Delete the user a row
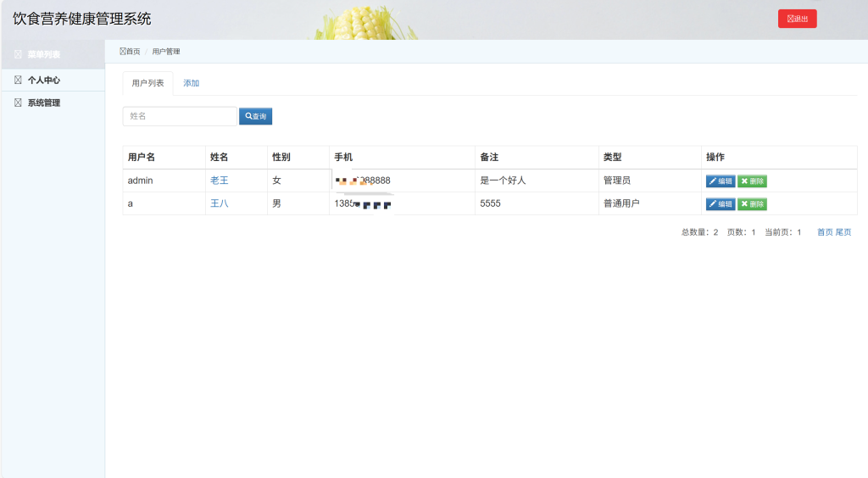The height and width of the screenshot is (478, 868). coord(752,204)
